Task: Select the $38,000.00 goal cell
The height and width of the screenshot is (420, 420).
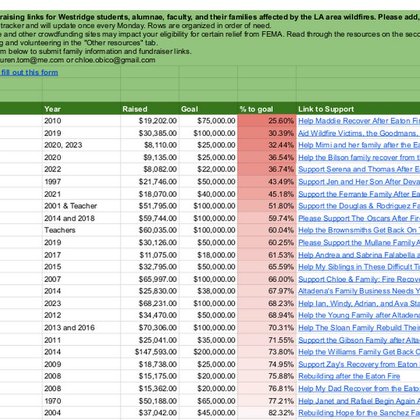Action: (208, 291)
